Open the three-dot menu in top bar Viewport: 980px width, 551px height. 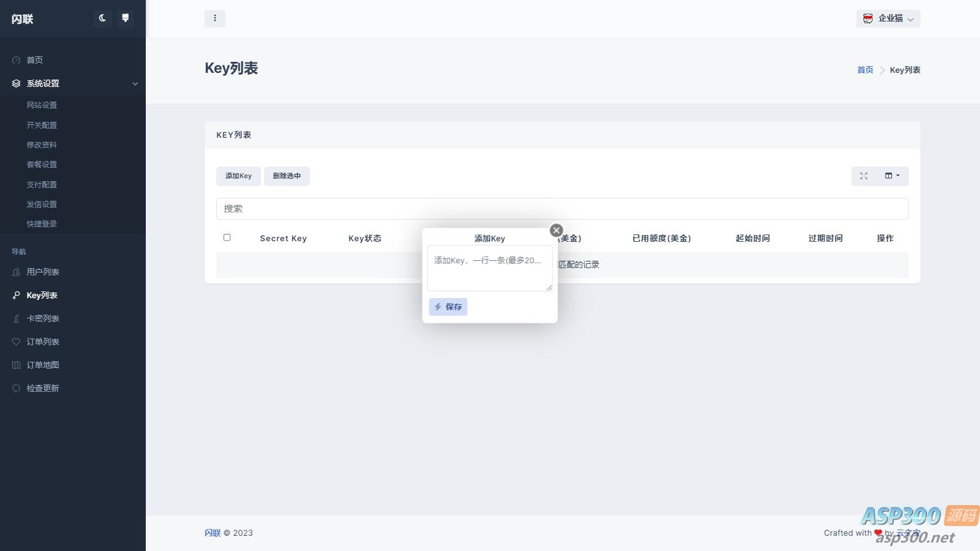tap(215, 18)
